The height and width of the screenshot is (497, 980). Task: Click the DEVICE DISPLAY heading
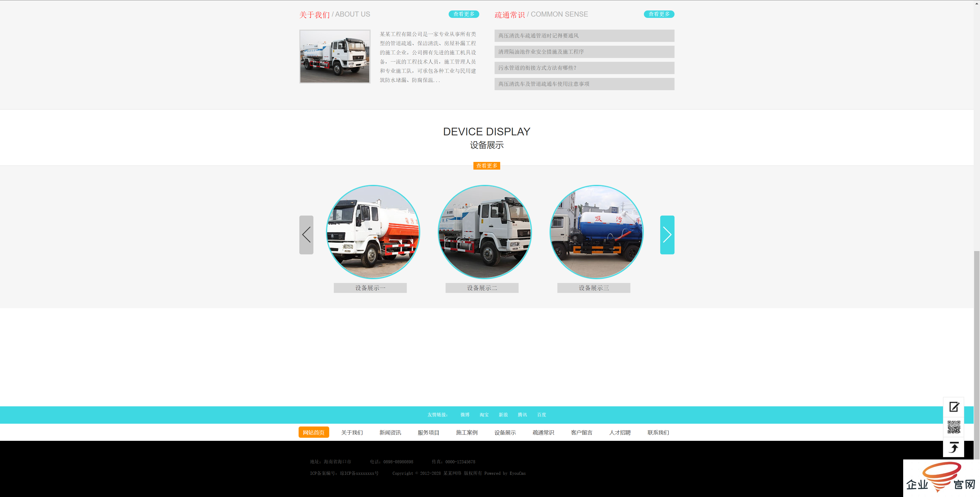487,131
